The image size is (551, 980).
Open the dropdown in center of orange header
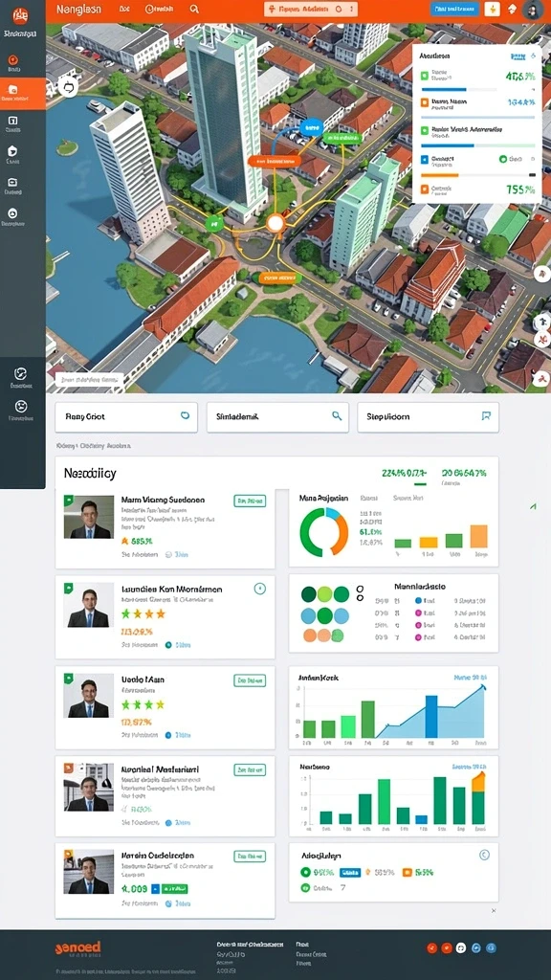(311, 10)
